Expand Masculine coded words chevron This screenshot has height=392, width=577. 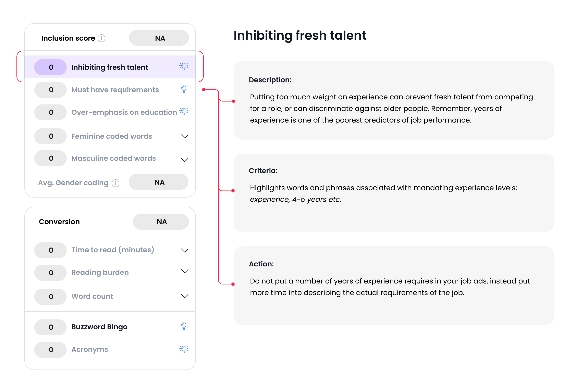tap(184, 160)
